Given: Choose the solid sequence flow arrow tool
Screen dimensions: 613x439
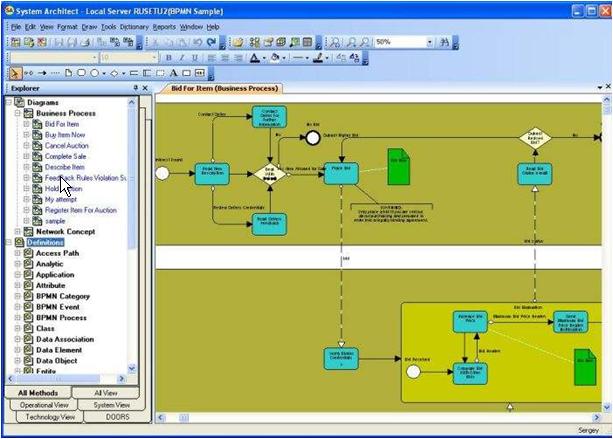Looking at the screenshot, I should pyautogui.click(x=42, y=73).
